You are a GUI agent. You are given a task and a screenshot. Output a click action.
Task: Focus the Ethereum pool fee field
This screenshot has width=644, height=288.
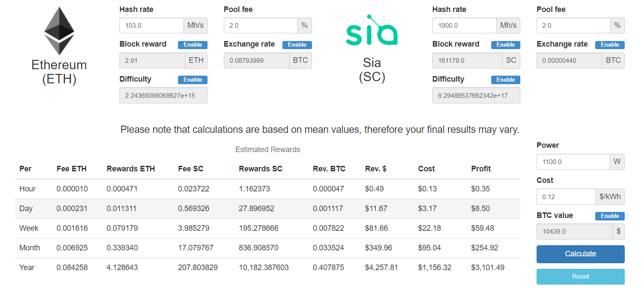261,26
